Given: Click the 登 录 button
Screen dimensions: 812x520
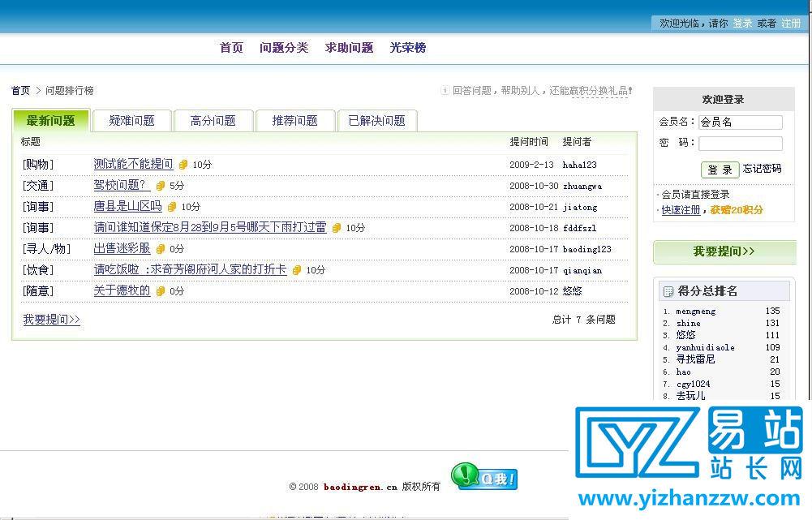Looking at the screenshot, I should pos(720,170).
